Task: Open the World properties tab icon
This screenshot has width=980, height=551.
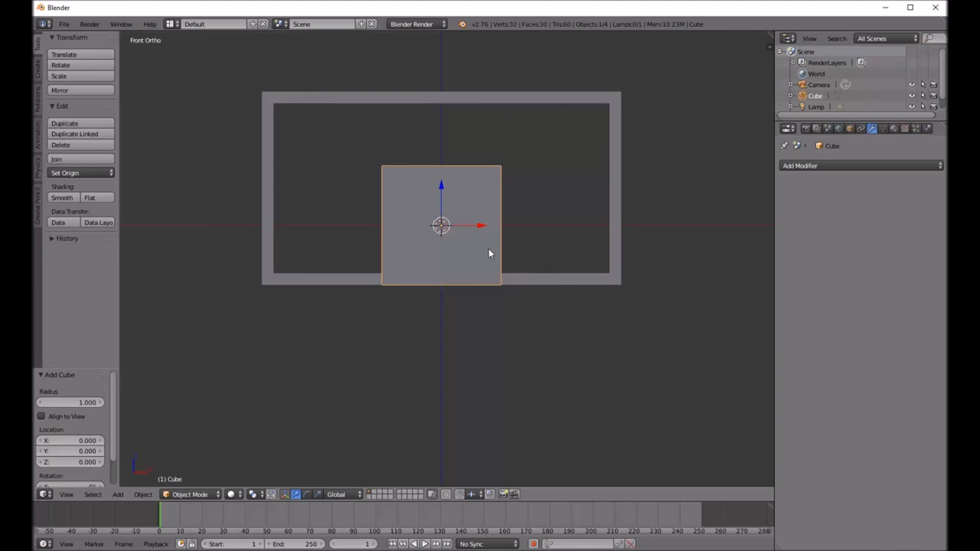Action: pos(838,129)
